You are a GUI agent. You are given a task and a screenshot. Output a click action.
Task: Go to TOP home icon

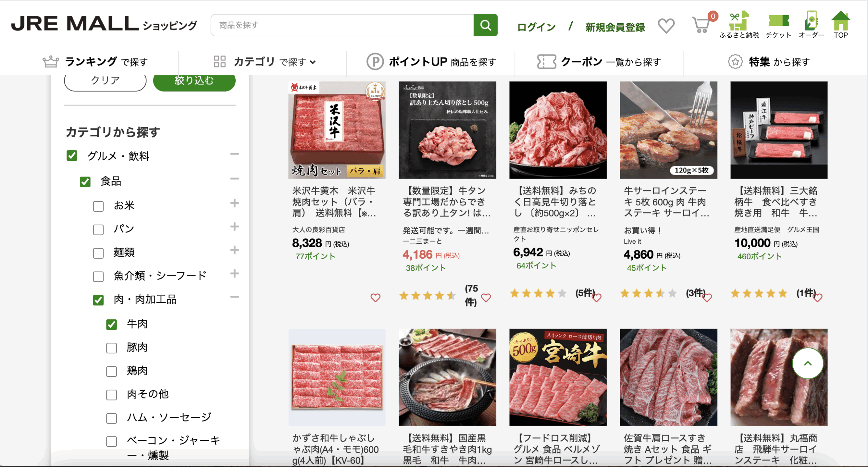tap(841, 25)
